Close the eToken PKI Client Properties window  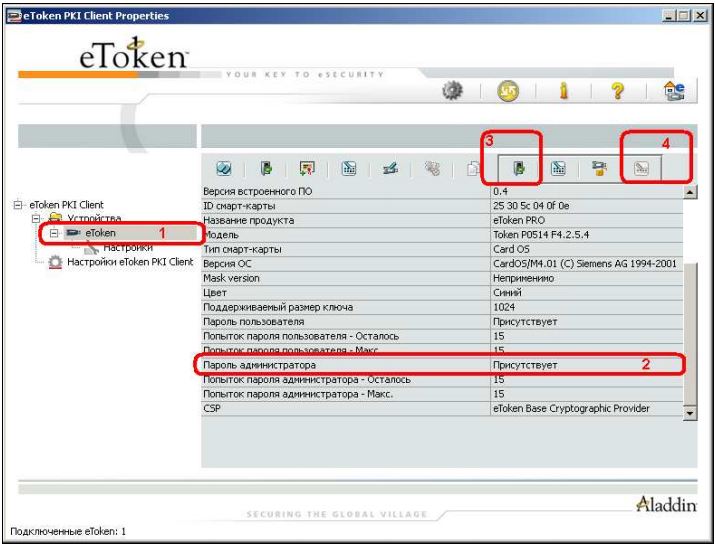[700, 16]
